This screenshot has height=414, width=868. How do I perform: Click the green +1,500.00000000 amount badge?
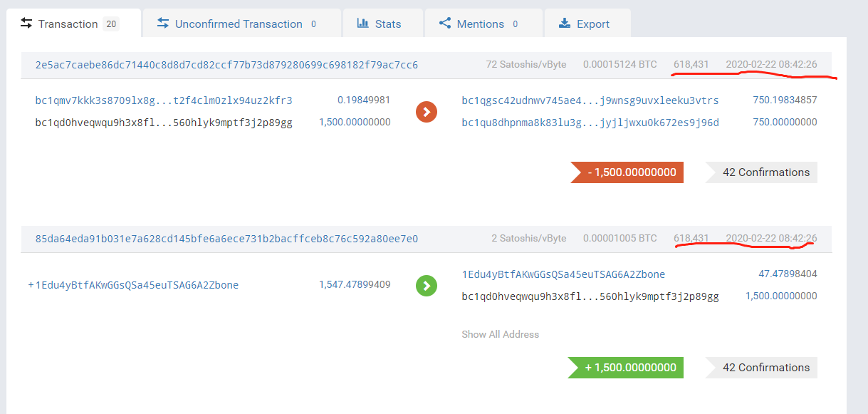(x=626, y=368)
